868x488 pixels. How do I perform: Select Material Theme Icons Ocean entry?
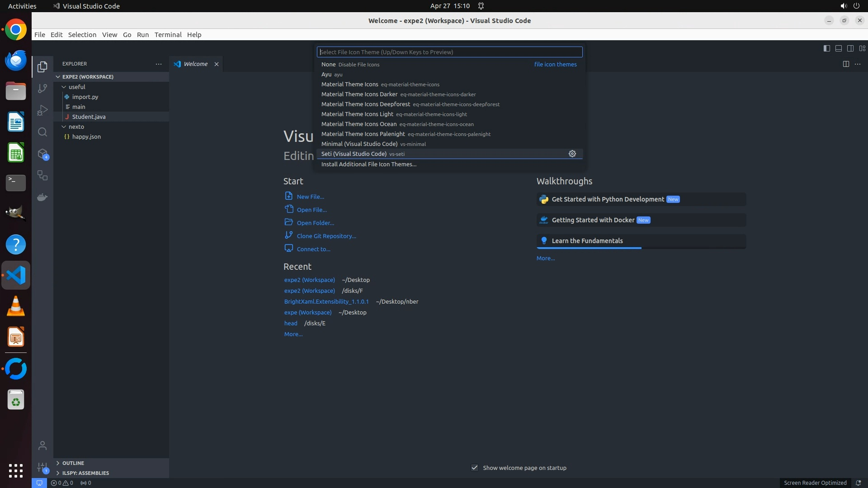(359, 124)
